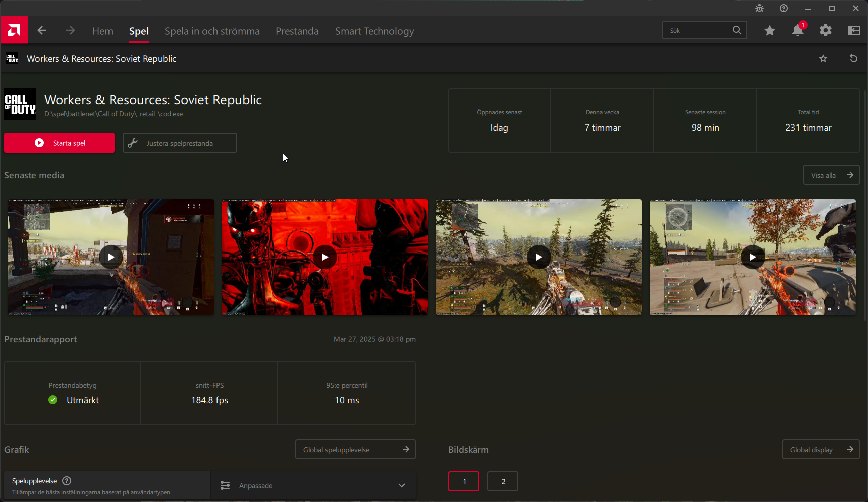The width and height of the screenshot is (868, 502).
Task: Add game to favorites star outline
Action: pyautogui.click(x=823, y=59)
